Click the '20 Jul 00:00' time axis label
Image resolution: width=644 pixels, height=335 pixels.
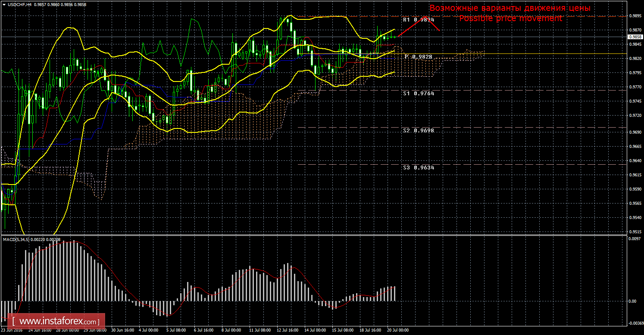[397, 330]
